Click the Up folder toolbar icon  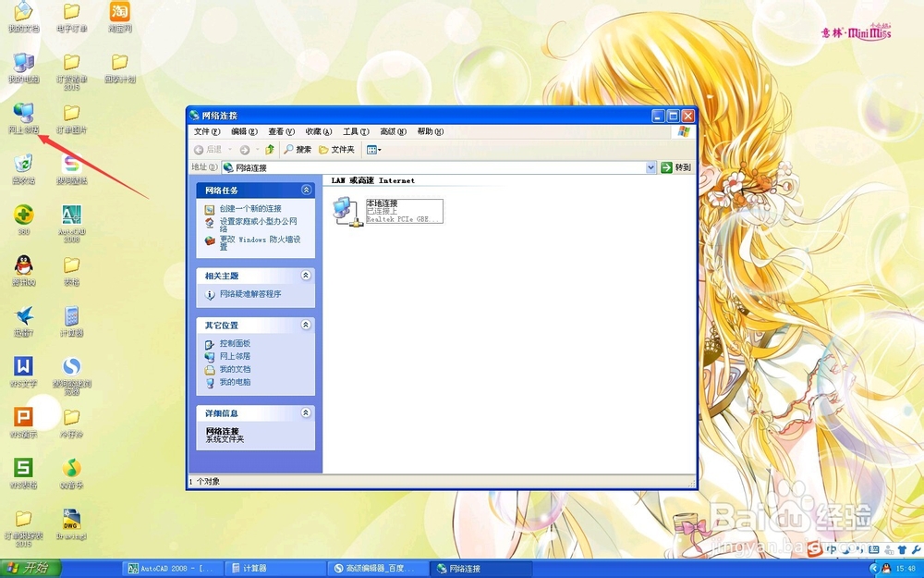tap(270, 150)
